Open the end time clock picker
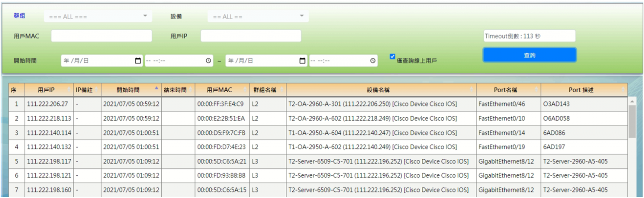The width and height of the screenshot is (644, 198). click(373, 61)
